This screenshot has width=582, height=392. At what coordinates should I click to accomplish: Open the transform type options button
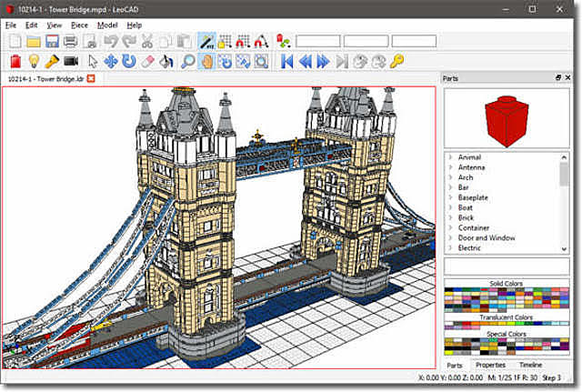tap(283, 41)
